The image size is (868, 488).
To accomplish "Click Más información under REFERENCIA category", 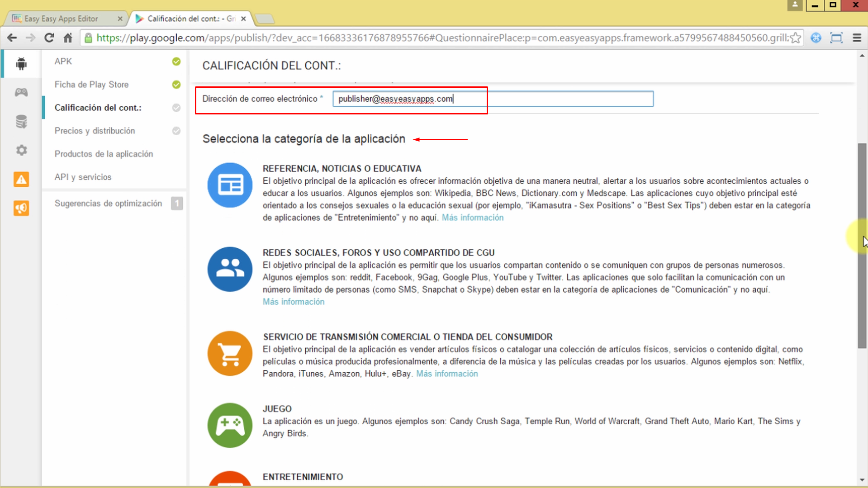I will [x=472, y=217].
